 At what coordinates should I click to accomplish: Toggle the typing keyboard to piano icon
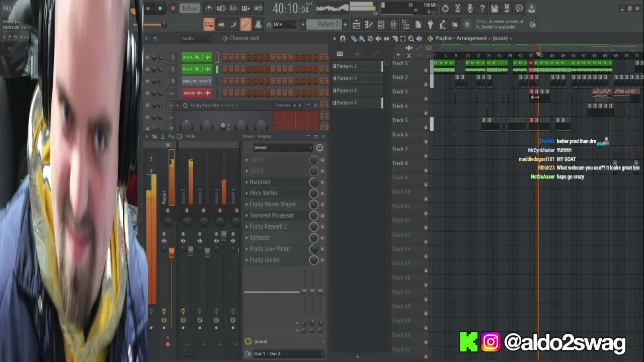[x=209, y=24]
